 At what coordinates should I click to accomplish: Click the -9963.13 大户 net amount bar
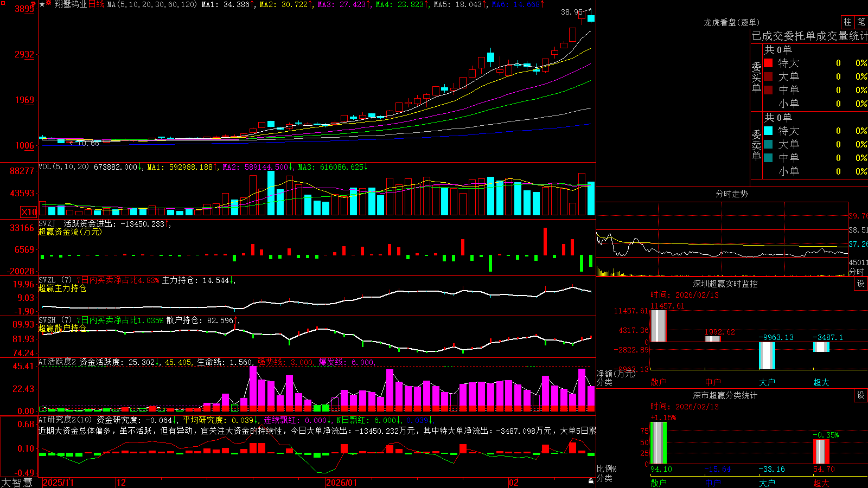(x=767, y=356)
